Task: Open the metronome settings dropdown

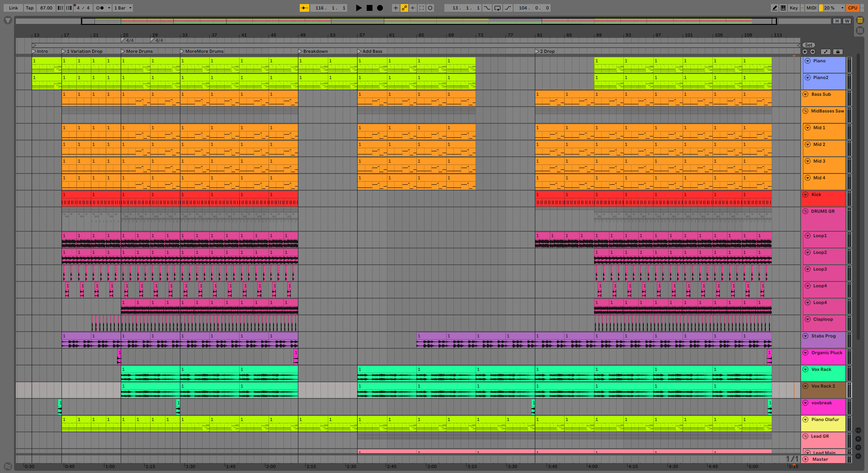Action: coord(109,8)
